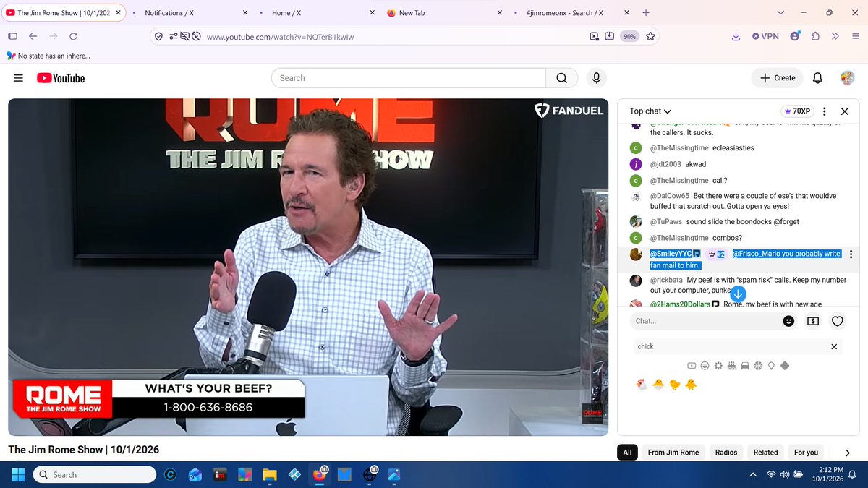Image resolution: width=868 pixels, height=488 pixels.
Task: Jump to newest chat messages arrow
Action: pyautogui.click(x=738, y=294)
